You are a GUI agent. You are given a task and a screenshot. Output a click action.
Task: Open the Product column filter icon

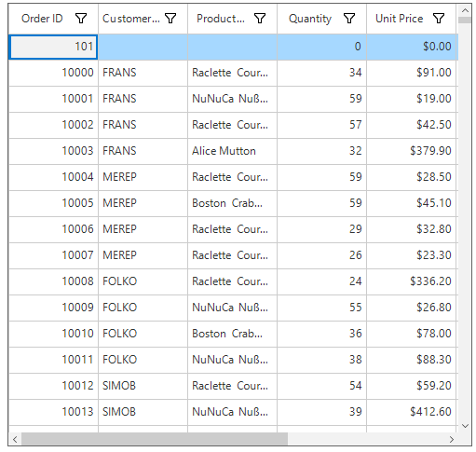point(260,19)
